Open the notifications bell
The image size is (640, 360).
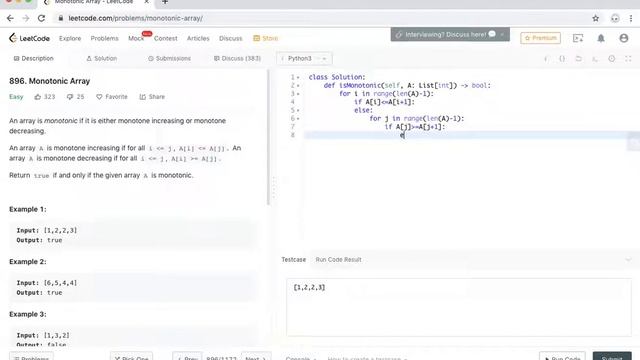pos(601,38)
